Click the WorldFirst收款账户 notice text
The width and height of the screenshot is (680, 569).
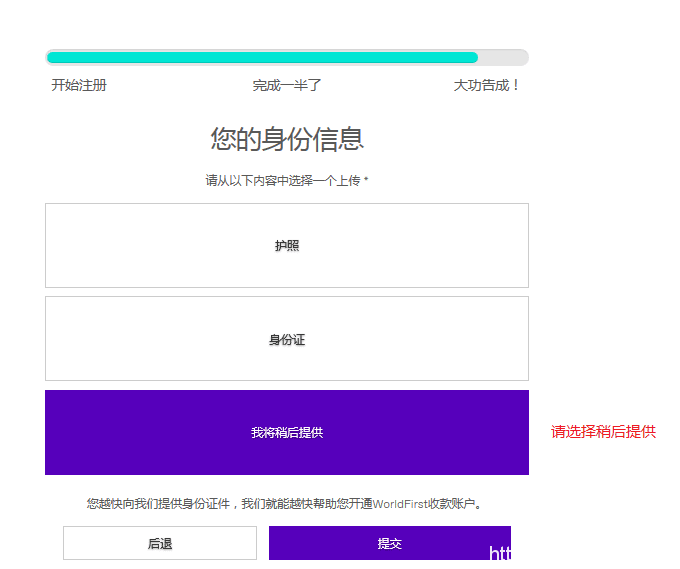pos(284,504)
